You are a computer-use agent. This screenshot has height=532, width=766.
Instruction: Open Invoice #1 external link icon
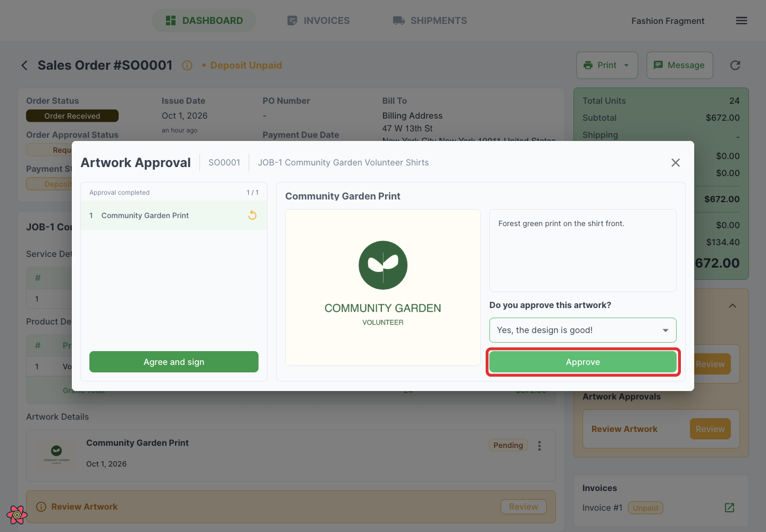(x=730, y=508)
